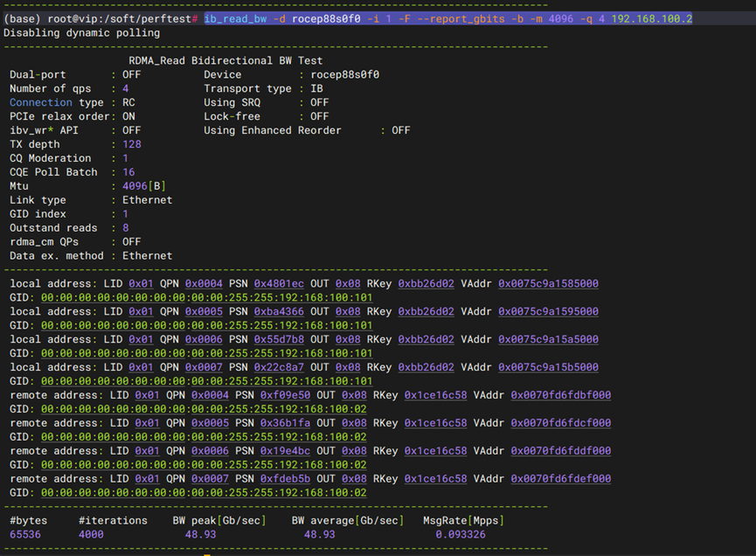Image resolution: width=756 pixels, height=556 pixels.
Task: Open PSN link 0x4801ec
Action: click(279, 284)
